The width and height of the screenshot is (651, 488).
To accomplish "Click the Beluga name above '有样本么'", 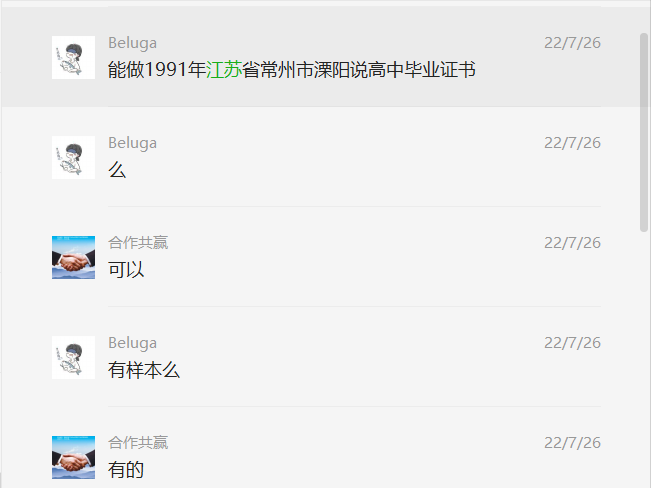I will (132, 343).
